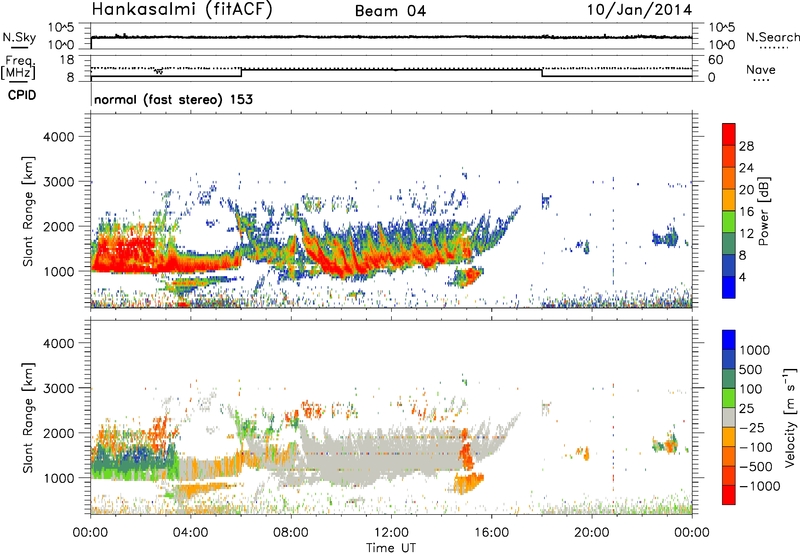Click the '3000' tick of the velocity panel
This screenshot has height=554, width=800.
coord(58,388)
